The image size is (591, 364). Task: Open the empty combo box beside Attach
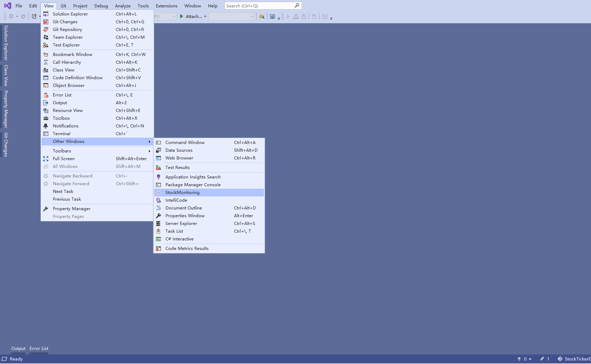tap(231, 17)
